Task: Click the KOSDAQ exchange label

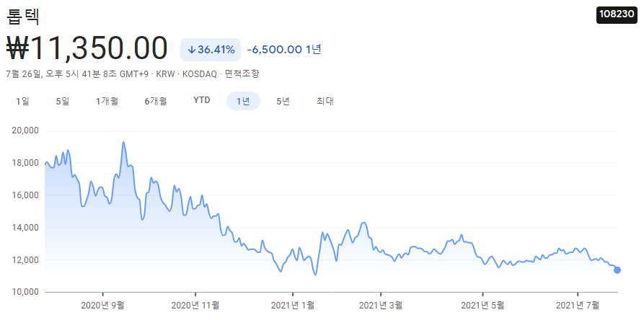Action: click(x=200, y=74)
